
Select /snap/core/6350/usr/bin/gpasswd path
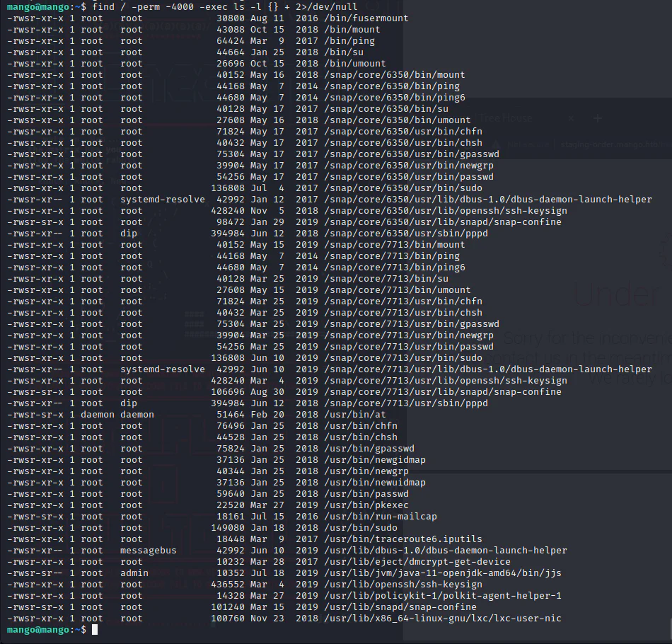coord(412,154)
